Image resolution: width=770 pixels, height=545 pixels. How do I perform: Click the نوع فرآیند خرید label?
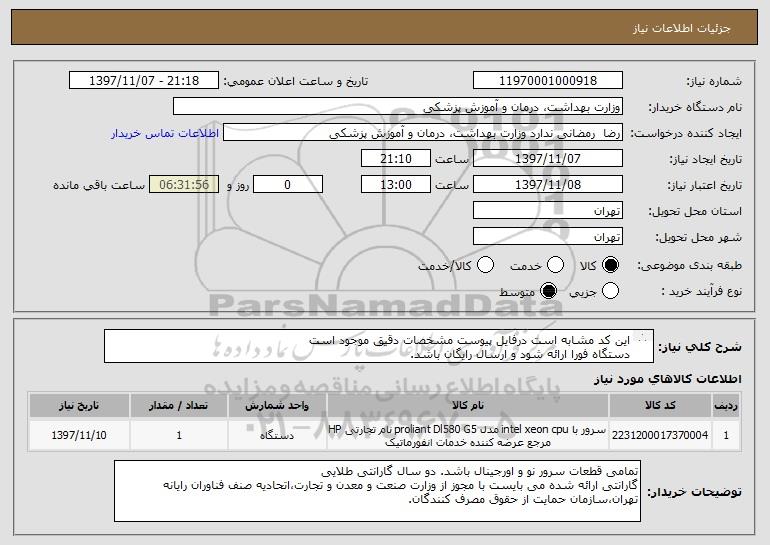(702, 292)
